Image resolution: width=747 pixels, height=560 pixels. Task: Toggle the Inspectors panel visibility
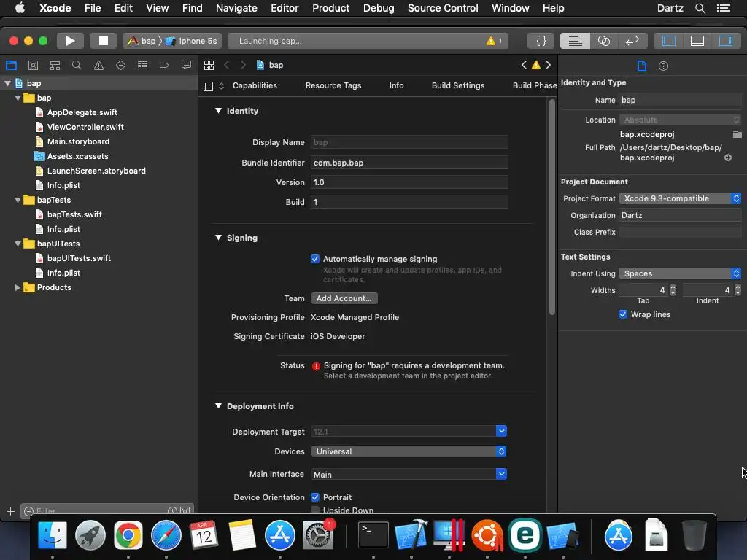726,41
